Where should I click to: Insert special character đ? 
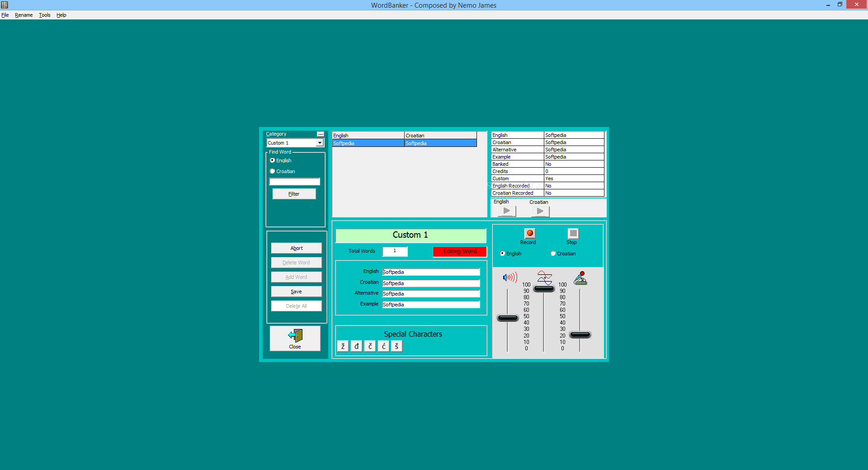(x=356, y=346)
